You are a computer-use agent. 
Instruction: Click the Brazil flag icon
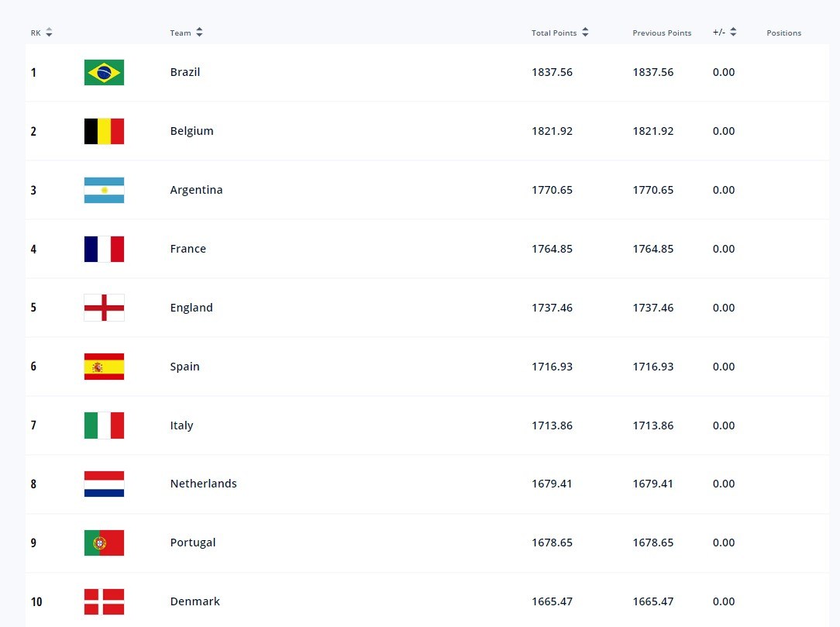click(104, 72)
